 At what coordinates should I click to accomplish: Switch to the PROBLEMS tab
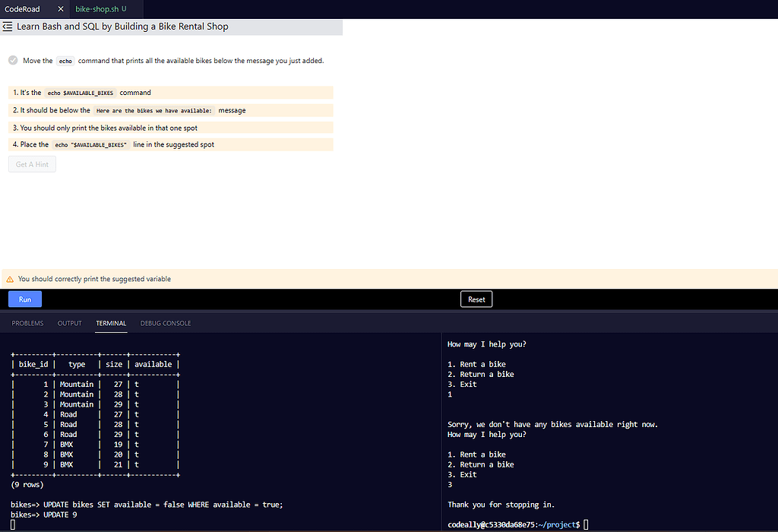(27, 323)
